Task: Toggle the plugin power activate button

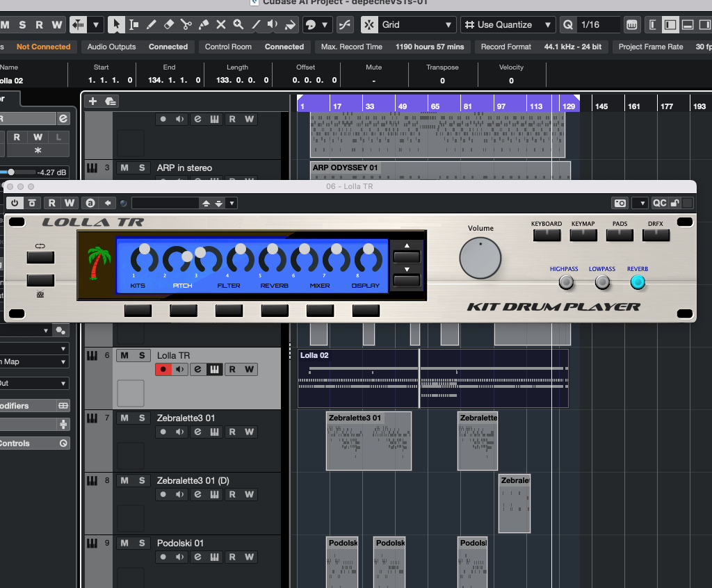Action: (15, 203)
